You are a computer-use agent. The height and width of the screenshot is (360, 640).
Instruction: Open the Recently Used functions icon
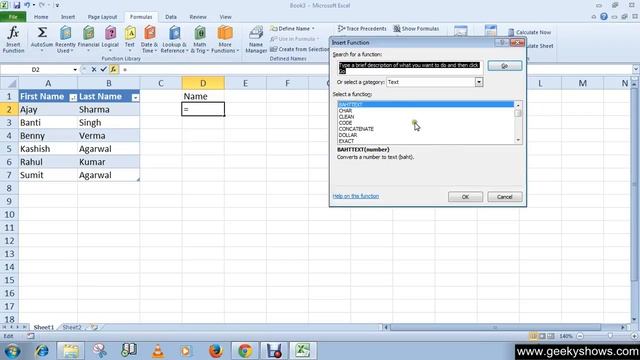pos(65,39)
